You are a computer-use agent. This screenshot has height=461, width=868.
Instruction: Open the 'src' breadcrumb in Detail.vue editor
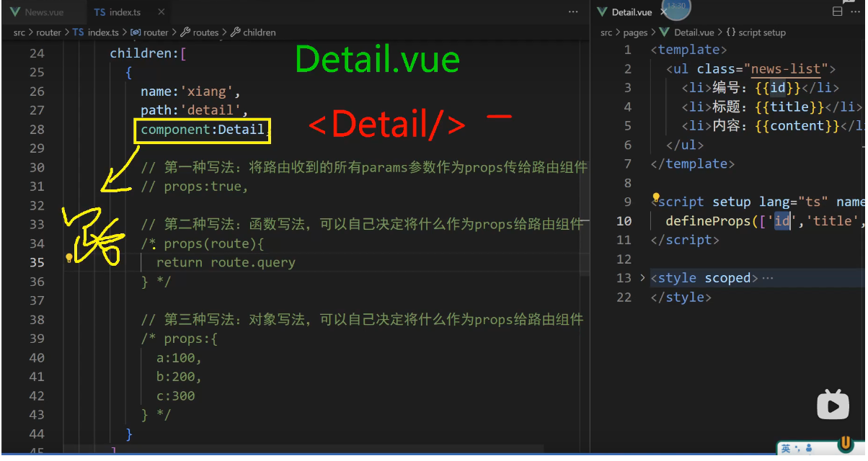tap(606, 32)
